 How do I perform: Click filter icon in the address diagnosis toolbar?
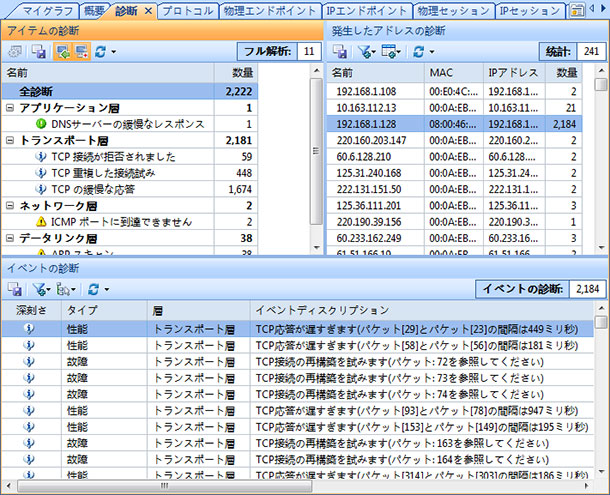click(364, 50)
